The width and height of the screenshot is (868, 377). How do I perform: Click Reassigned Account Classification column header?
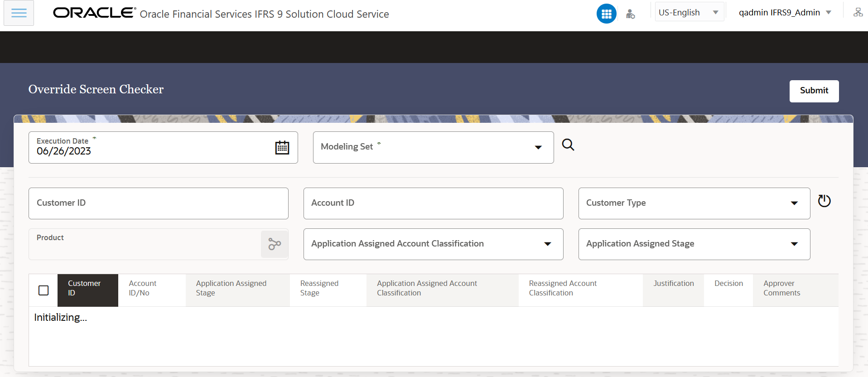580,290
